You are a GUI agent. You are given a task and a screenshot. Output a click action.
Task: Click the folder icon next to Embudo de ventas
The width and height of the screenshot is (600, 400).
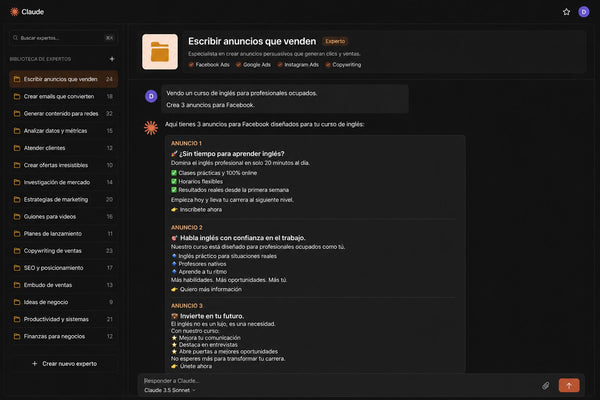point(17,285)
